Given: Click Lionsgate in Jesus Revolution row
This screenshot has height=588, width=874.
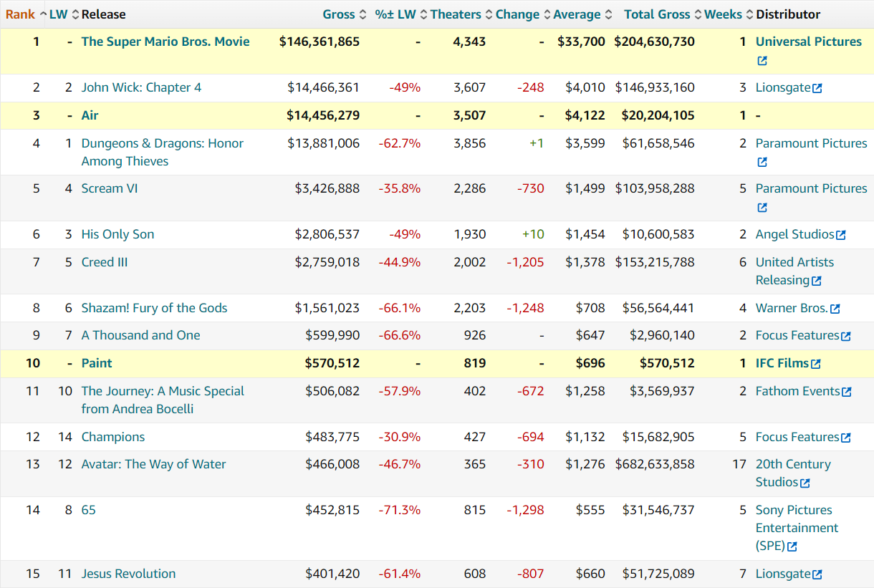Looking at the screenshot, I should (x=783, y=574).
